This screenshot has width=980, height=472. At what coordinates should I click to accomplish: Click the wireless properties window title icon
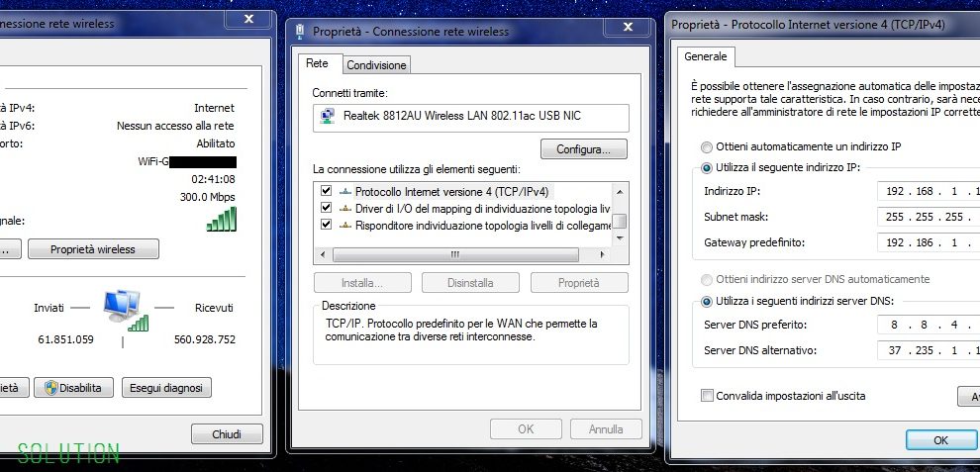click(x=299, y=32)
